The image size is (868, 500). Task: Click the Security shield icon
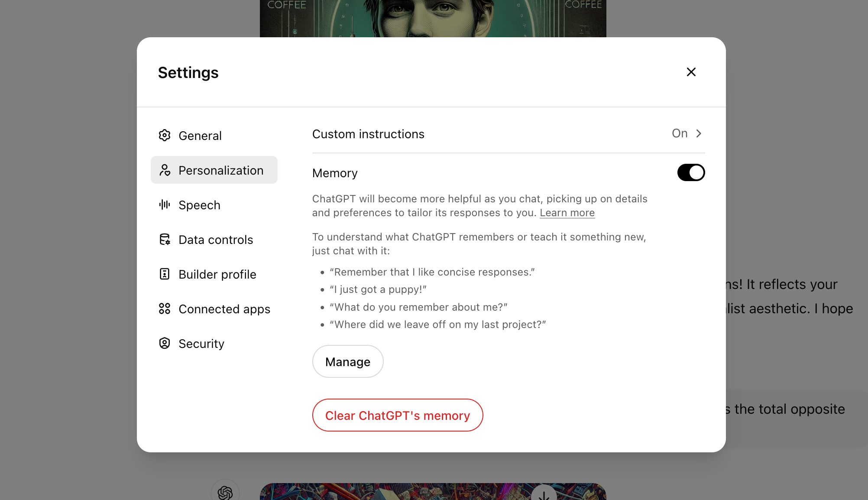(165, 343)
